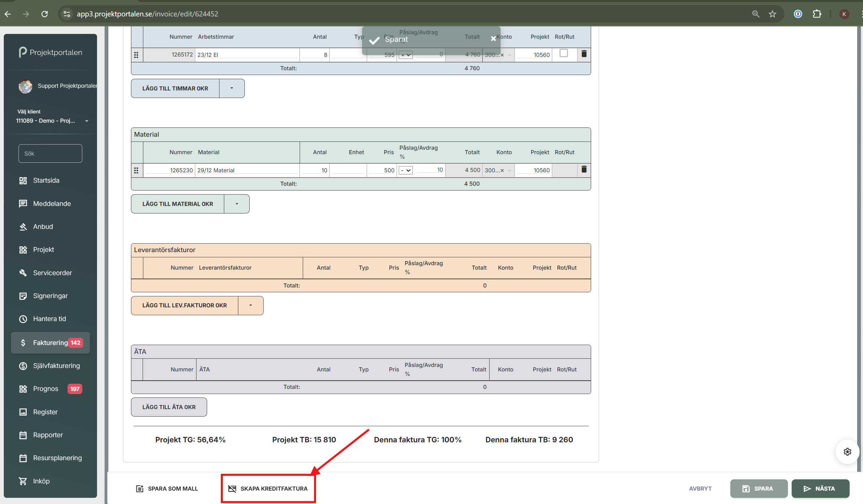Screen dimensions: 863x504
Task: Open Påslag/Avdrag sign dropdown in Material row
Action: (406, 170)
